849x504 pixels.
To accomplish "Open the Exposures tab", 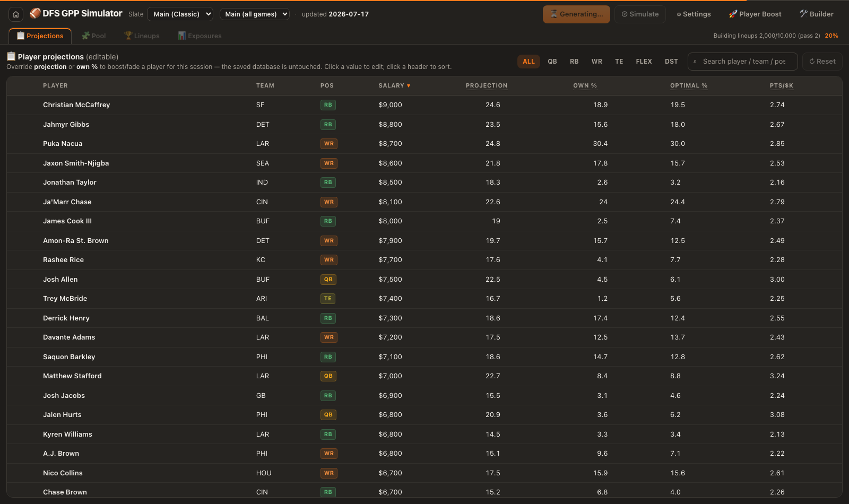I will click(200, 36).
